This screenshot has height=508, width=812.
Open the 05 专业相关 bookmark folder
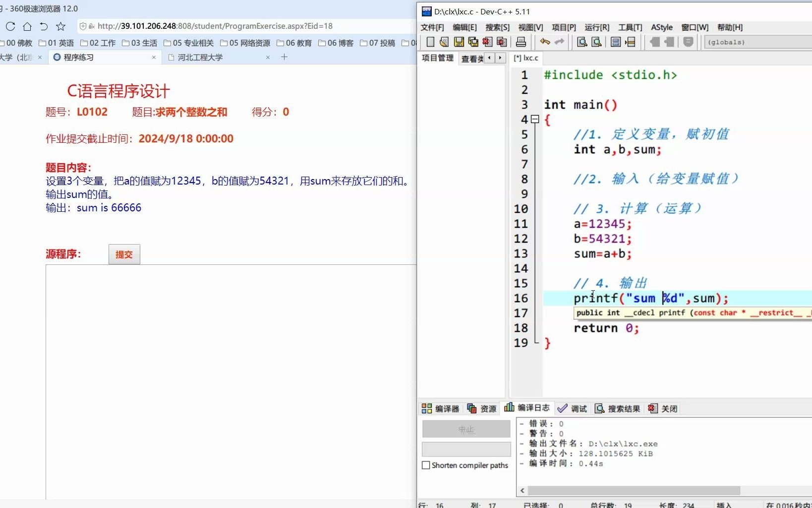189,43
